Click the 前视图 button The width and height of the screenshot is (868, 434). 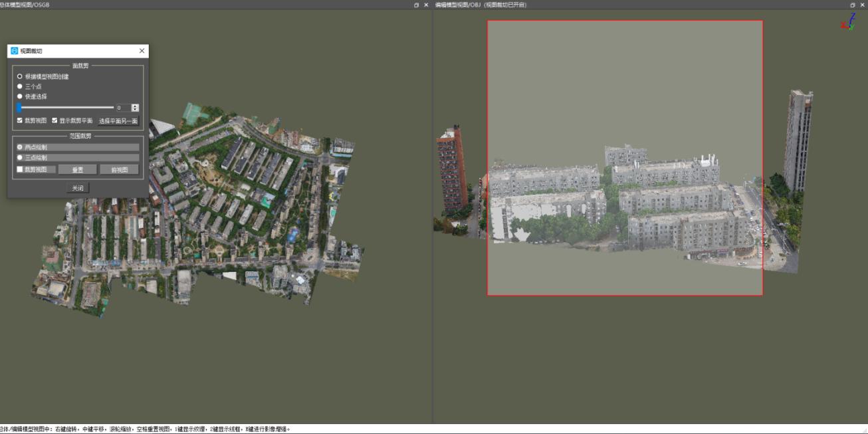pyautogui.click(x=120, y=169)
